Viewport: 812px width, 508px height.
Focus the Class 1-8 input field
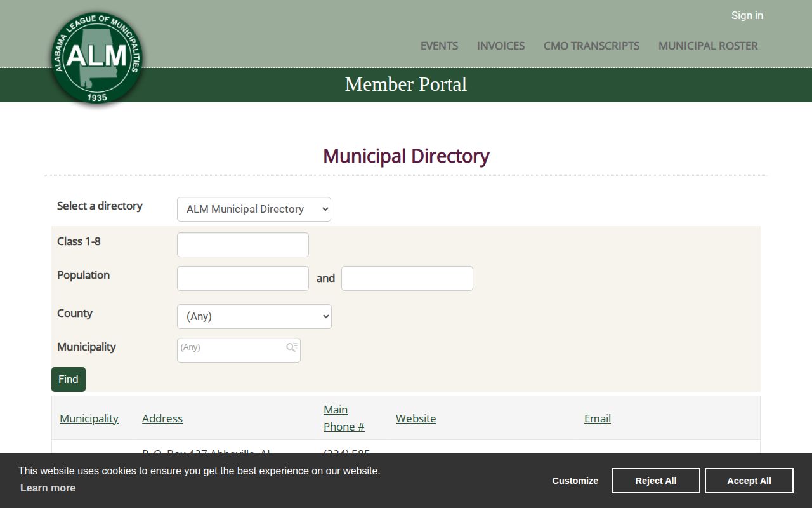[243, 244]
